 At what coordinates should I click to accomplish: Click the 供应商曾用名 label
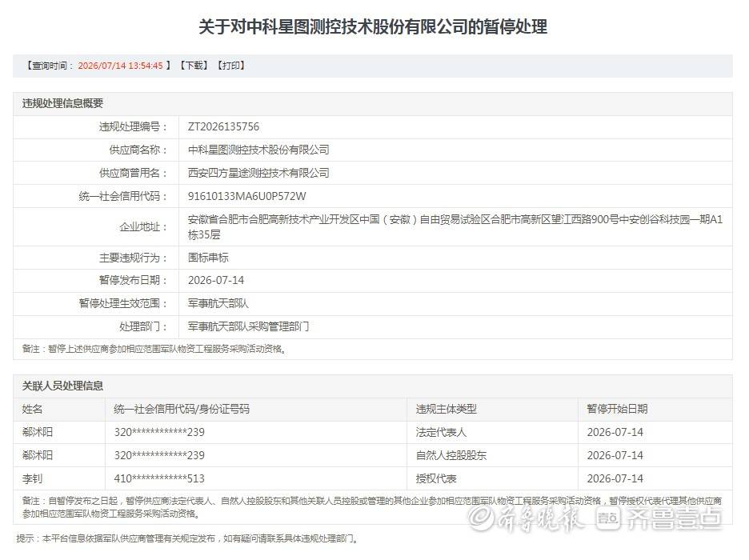(134, 173)
